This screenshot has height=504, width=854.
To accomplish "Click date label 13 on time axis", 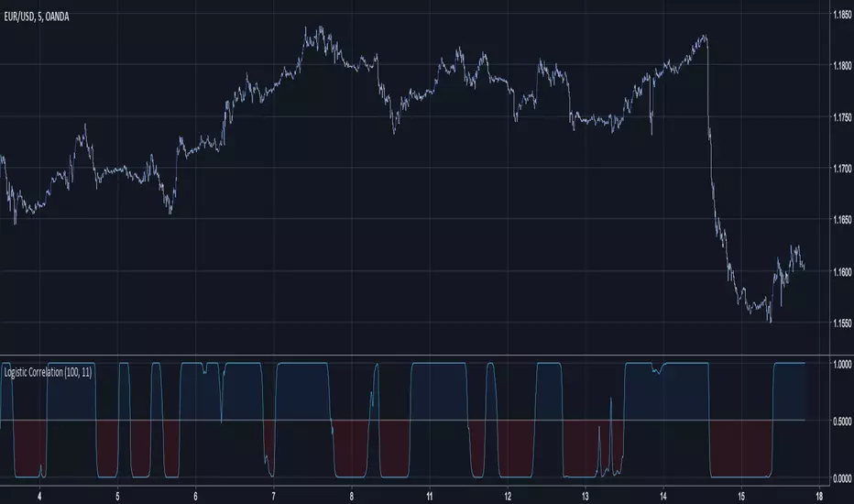I will coord(586,497).
